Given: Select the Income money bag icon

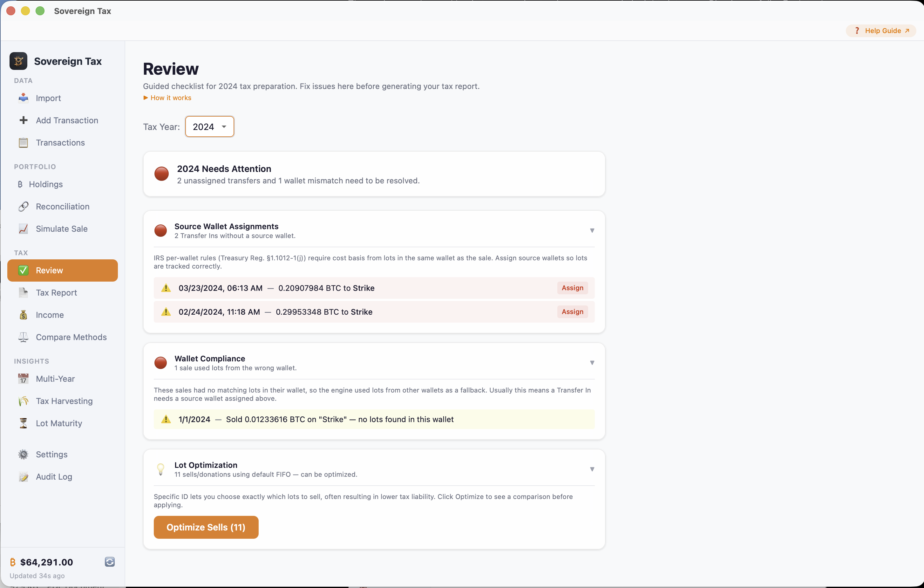Looking at the screenshot, I should [23, 315].
